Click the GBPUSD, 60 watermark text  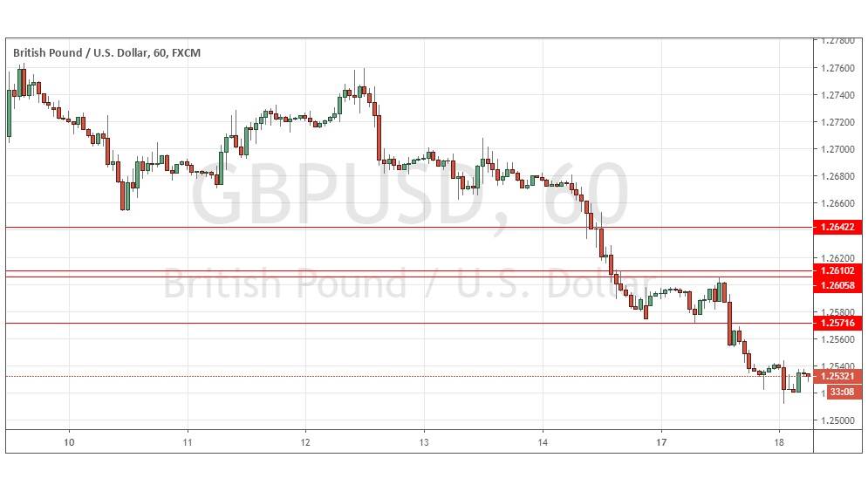[408, 197]
